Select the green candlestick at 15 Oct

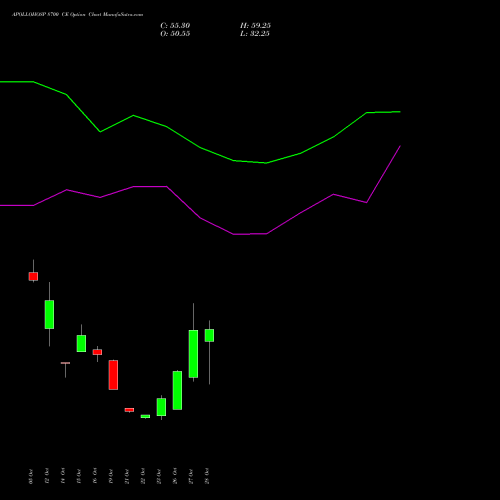(x=81, y=343)
